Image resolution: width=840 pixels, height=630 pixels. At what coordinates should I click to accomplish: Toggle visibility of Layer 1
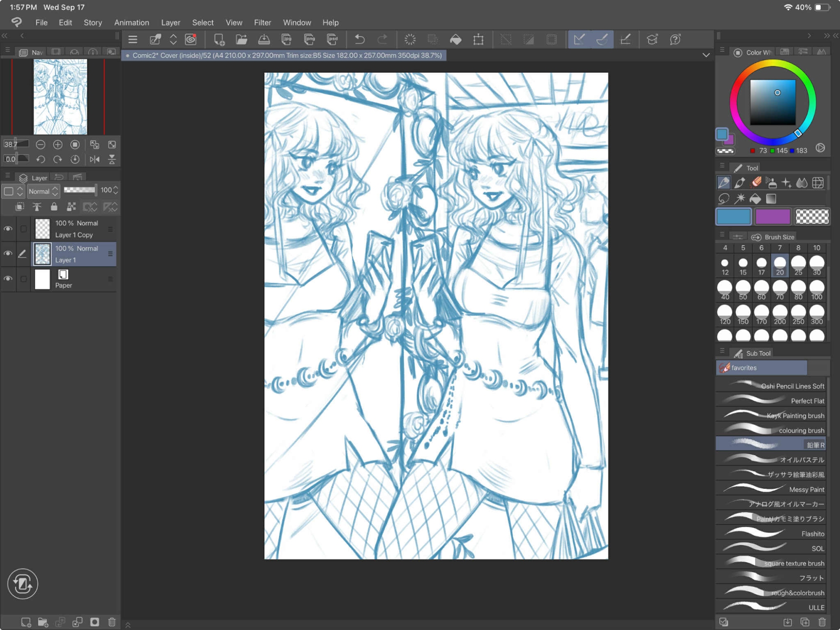point(8,253)
